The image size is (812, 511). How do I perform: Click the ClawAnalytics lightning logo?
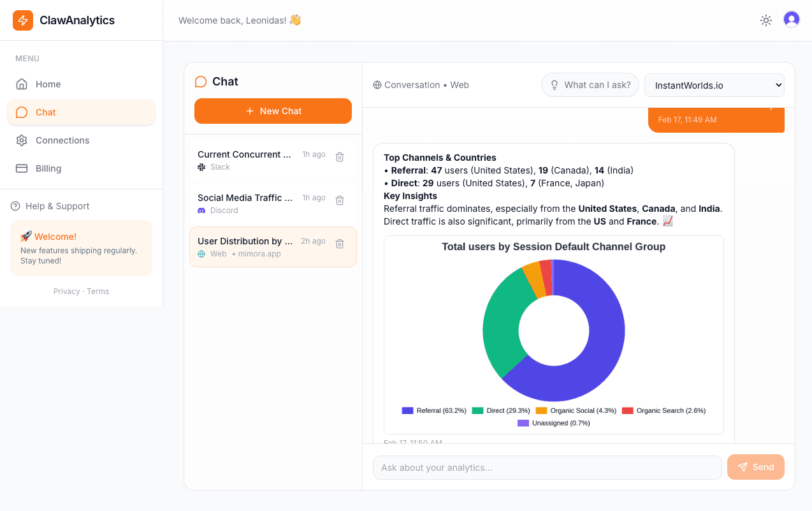[22, 20]
